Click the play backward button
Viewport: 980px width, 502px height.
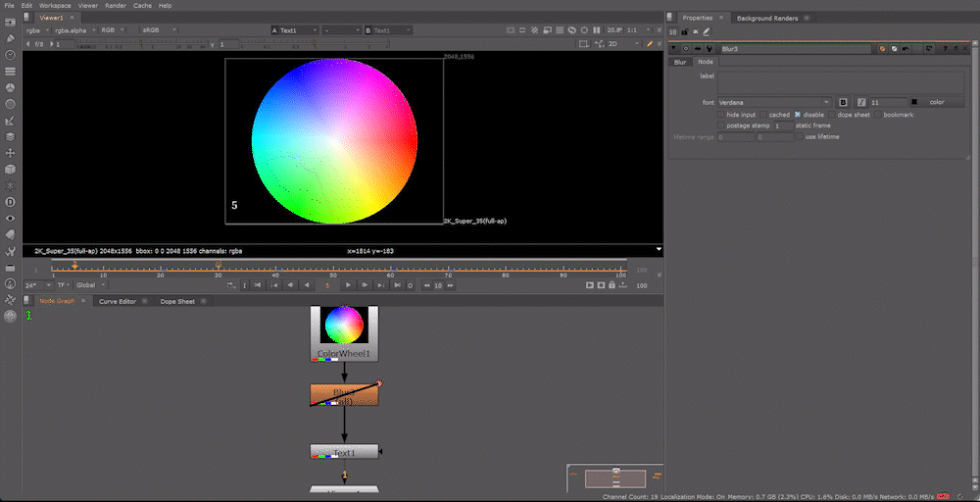click(x=306, y=285)
